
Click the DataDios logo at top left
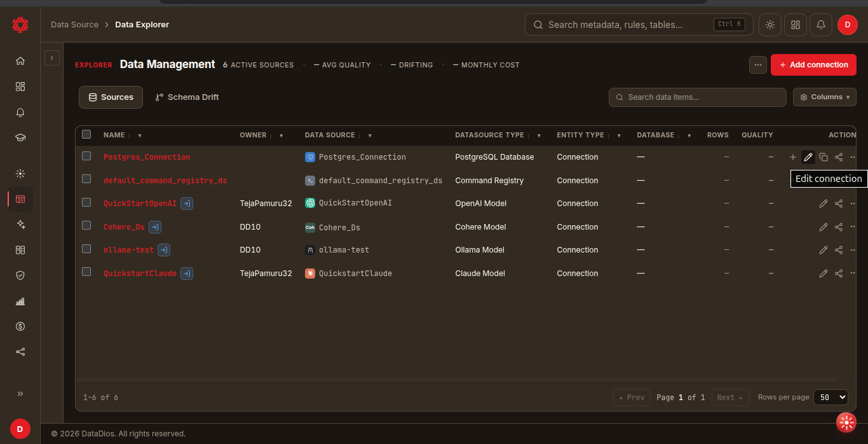click(x=20, y=25)
